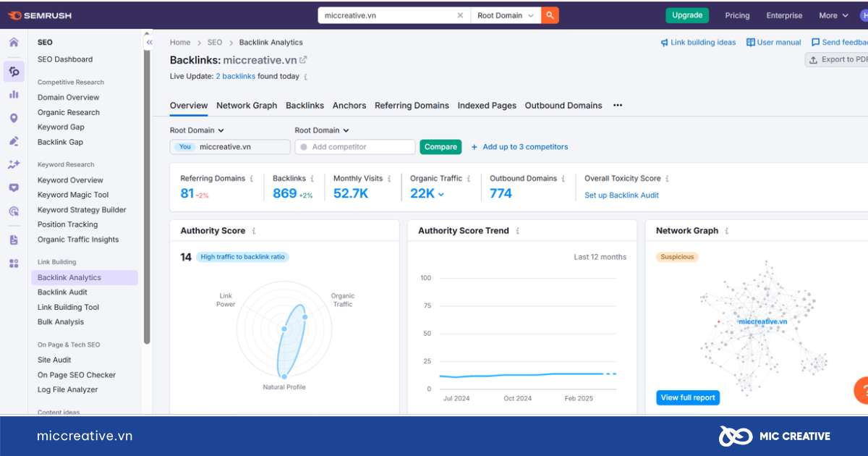Click High traffic to backlink ratio badge
868x456 pixels.
tap(242, 257)
